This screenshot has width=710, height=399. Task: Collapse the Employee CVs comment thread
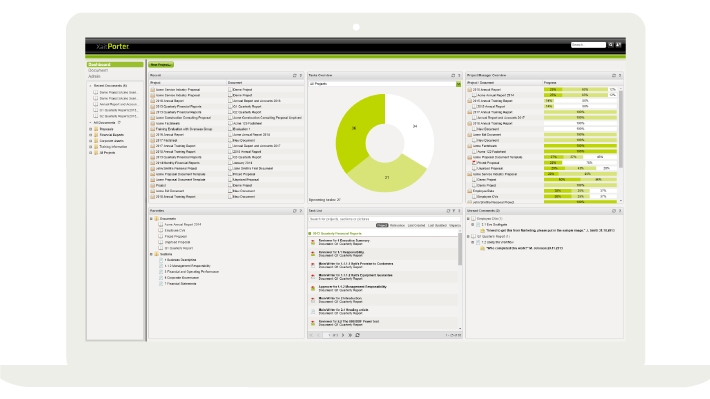[469, 219]
